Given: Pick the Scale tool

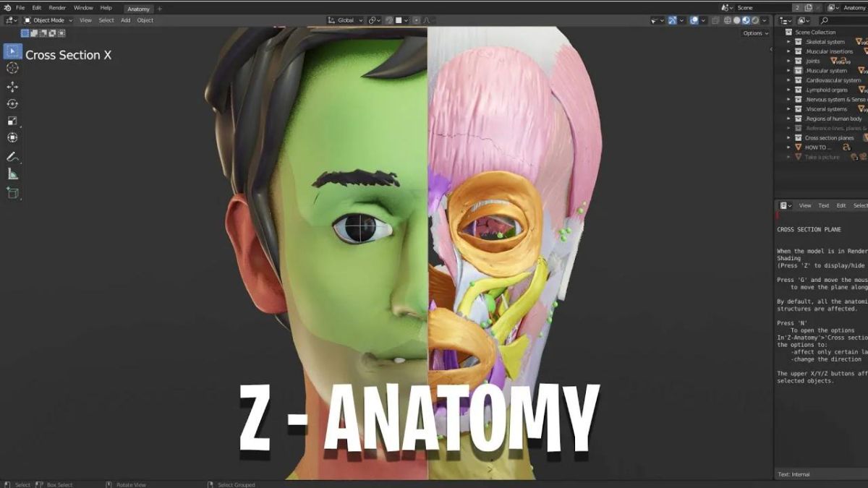Looking at the screenshot, I should click(x=12, y=121).
